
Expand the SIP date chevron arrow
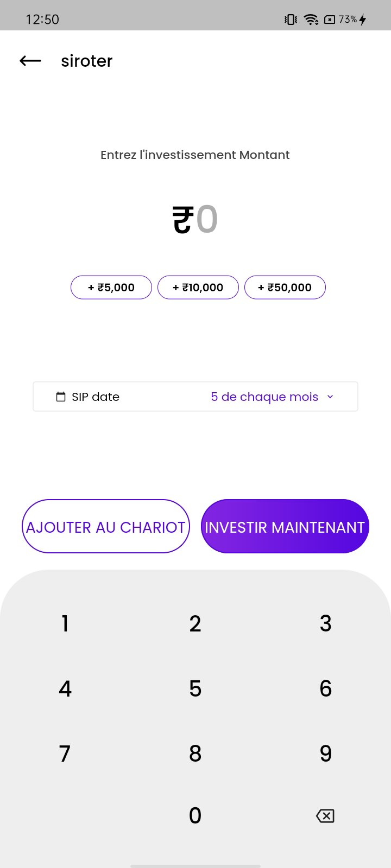pos(330,397)
